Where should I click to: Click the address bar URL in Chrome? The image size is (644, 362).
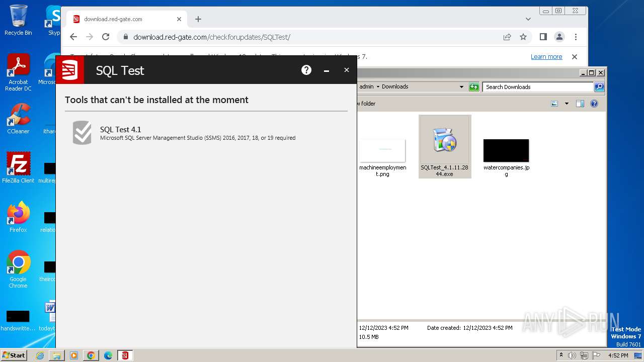pyautogui.click(x=212, y=37)
